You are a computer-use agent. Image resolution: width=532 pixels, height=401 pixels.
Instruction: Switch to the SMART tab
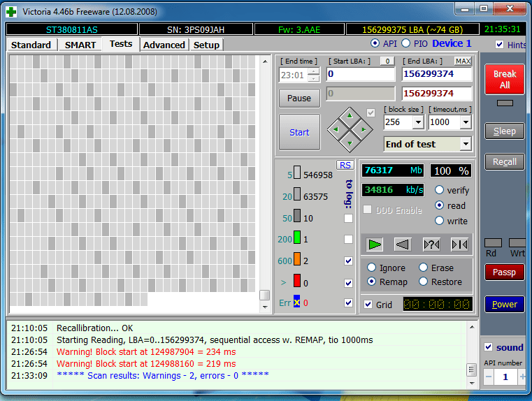click(80, 45)
